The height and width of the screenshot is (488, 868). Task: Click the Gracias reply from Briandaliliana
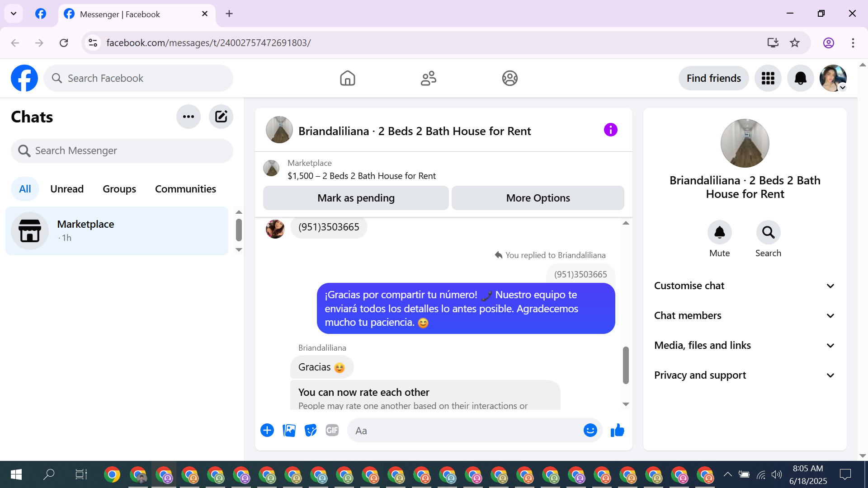322,367
